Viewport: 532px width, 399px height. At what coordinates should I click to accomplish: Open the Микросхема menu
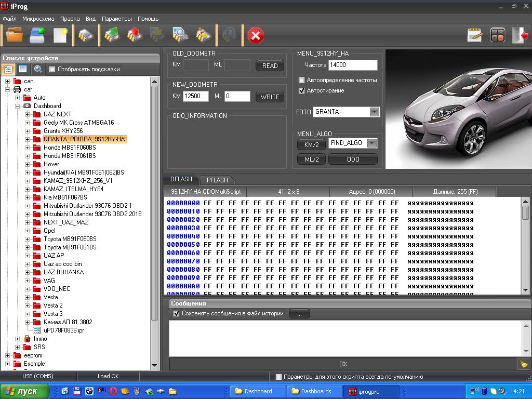(38, 19)
